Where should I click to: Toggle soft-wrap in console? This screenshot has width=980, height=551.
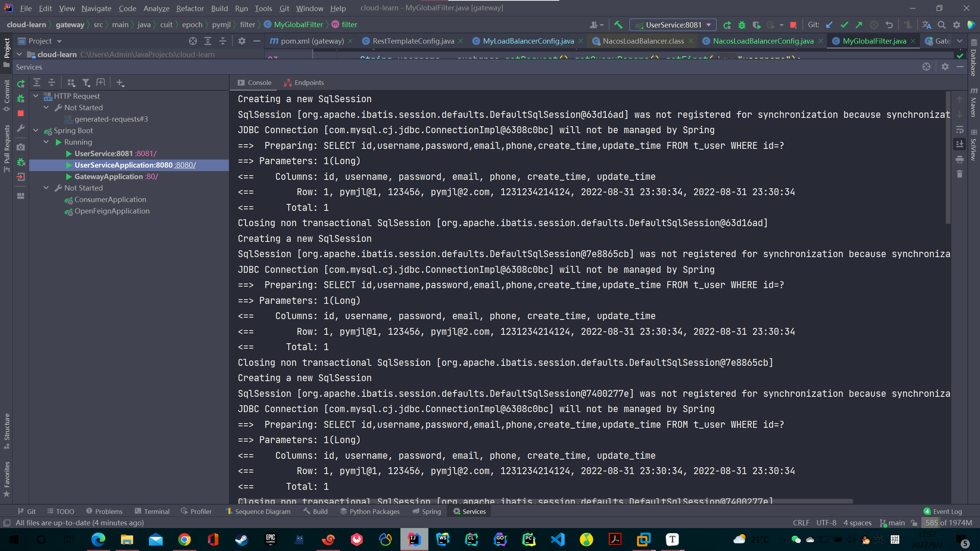(959, 129)
